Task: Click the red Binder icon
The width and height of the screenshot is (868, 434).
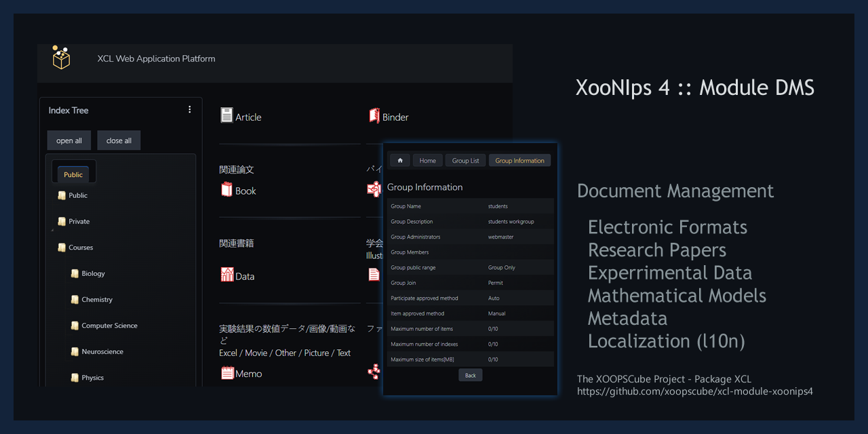Action: click(374, 116)
